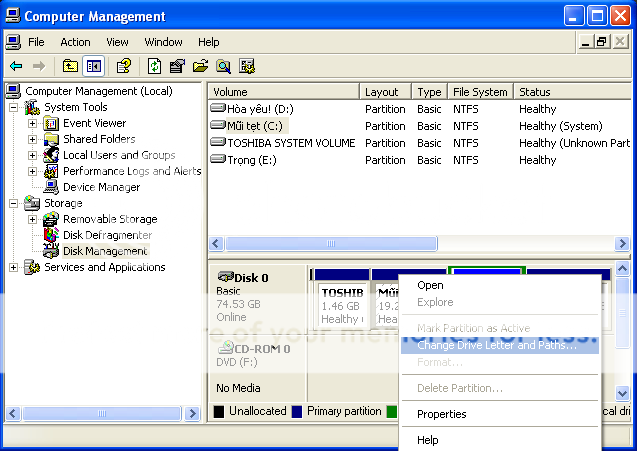This screenshot has width=637, height=451.
Task: Click the Forward arrow toolbar icon
Action: [39, 66]
